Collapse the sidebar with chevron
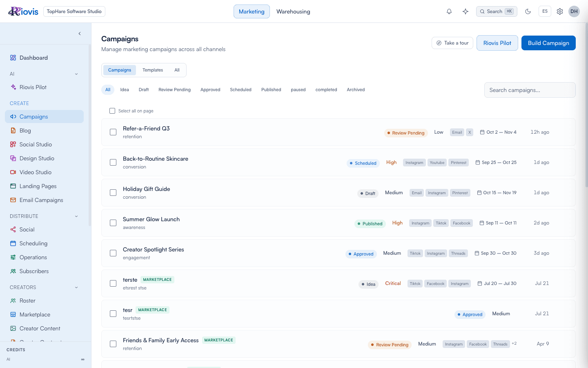 pos(80,34)
